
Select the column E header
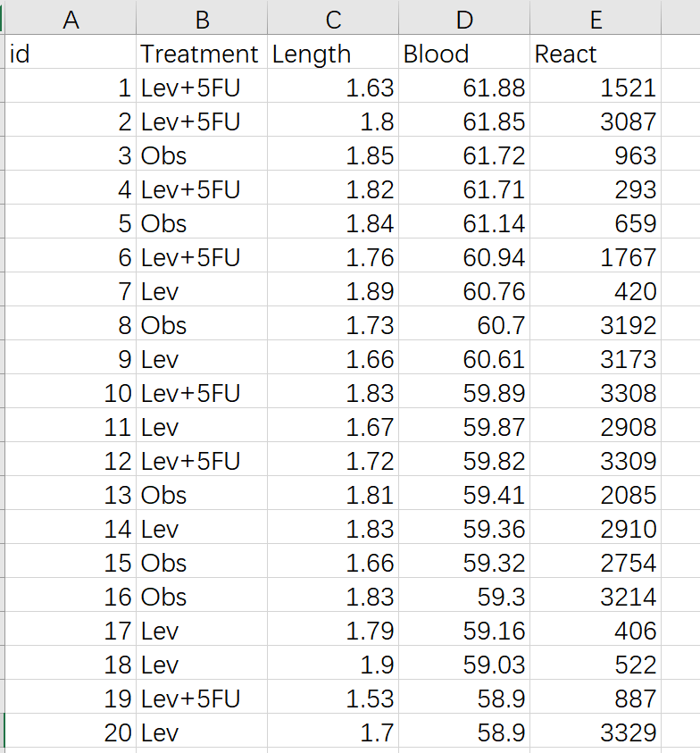click(596, 19)
